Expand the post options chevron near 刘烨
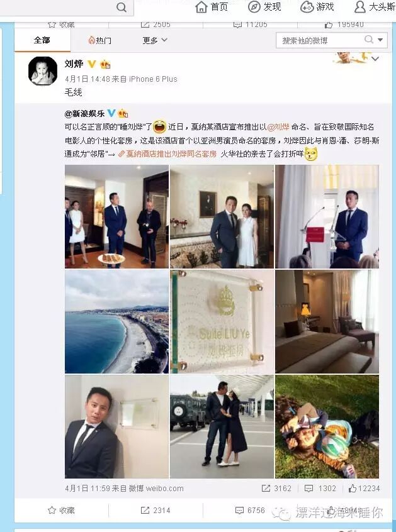This screenshot has width=396, height=532. 375,58
